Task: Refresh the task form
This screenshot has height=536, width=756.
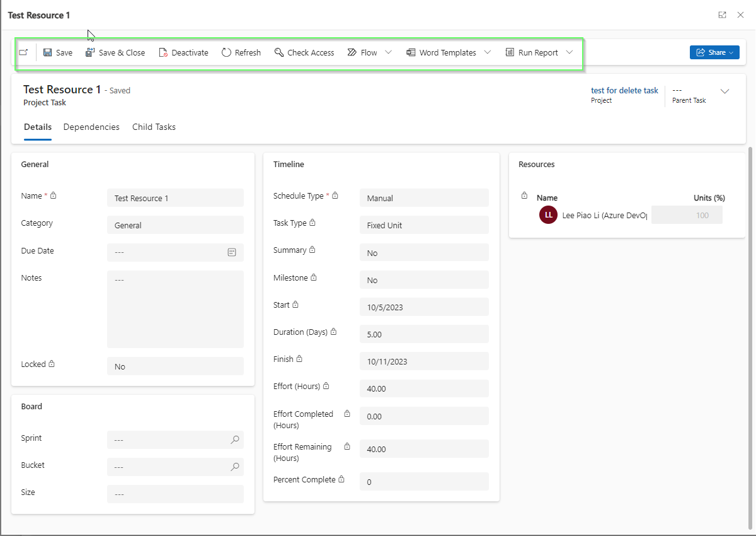Action: pyautogui.click(x=241, y=53)
